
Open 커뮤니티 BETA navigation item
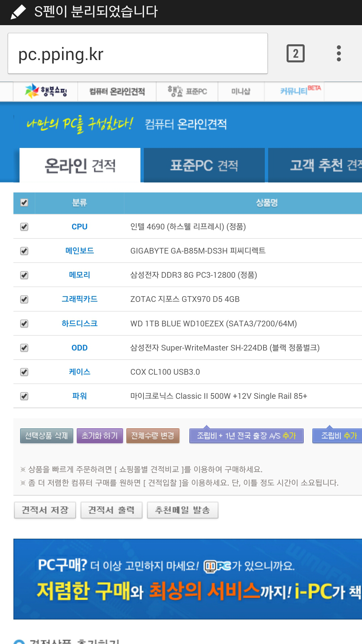(x=300, y=91)
